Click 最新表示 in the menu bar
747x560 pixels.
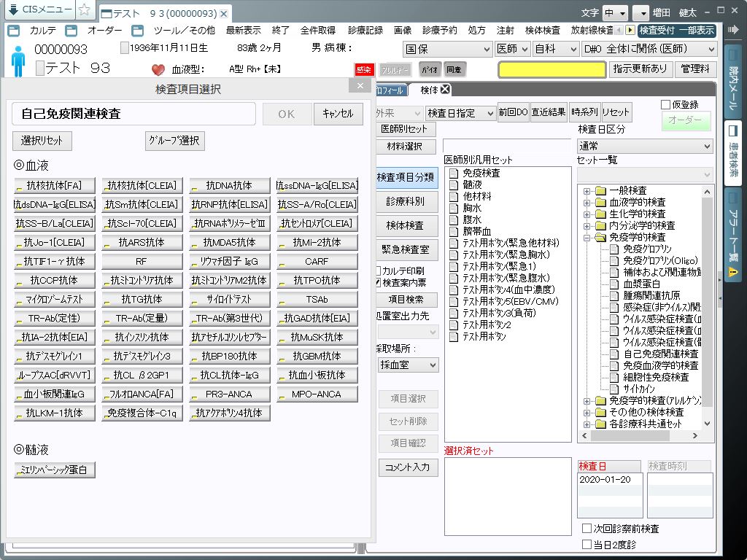(x=244, y=31)
